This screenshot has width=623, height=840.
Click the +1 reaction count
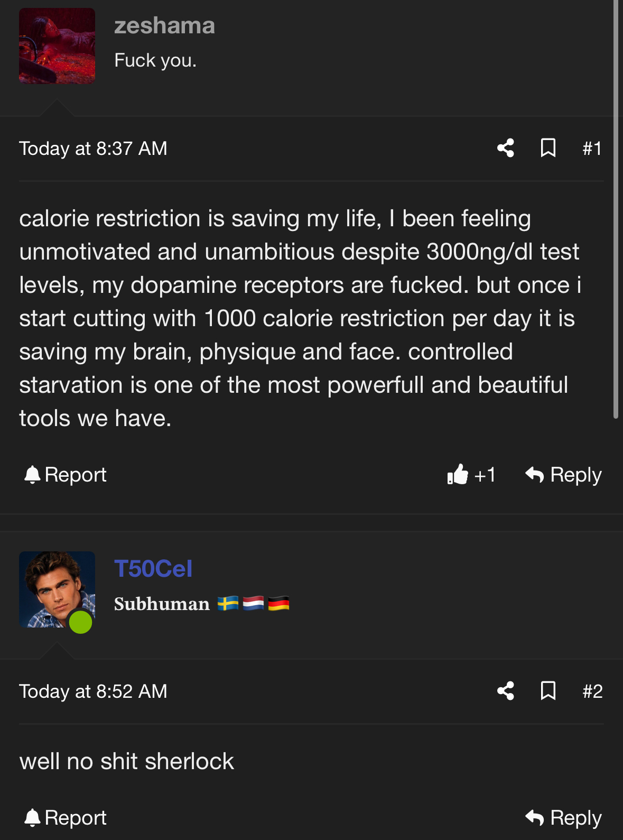click(x=485, y=475)
